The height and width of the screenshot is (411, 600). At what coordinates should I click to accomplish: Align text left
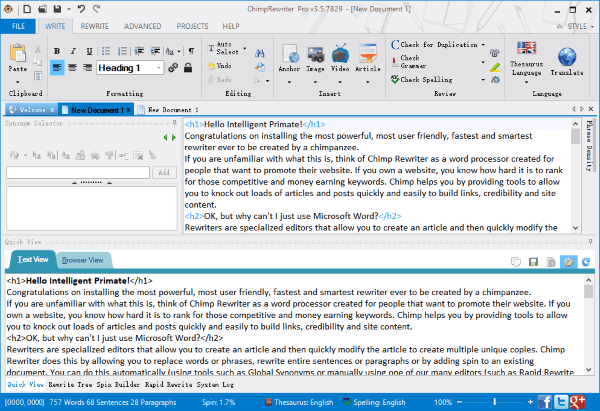pos(57,68)
